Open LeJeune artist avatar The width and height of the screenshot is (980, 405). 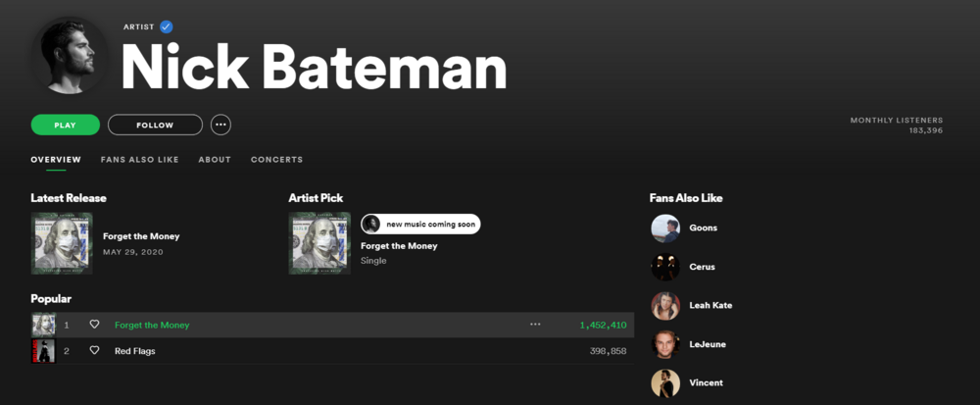[665, 344]
